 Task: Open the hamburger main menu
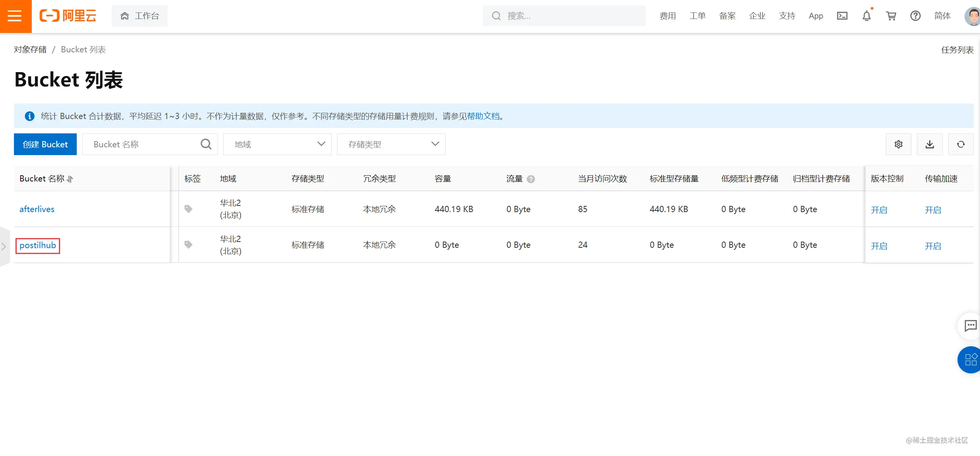tap(15, 16)
